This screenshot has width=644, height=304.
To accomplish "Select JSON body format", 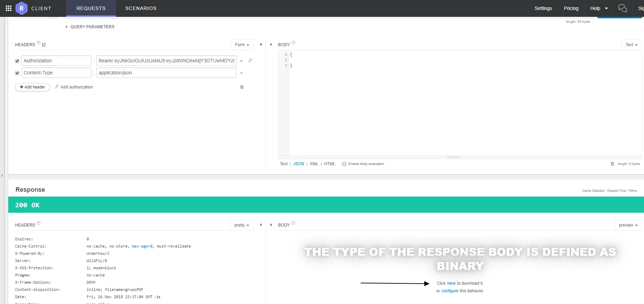I will [298, 164].
